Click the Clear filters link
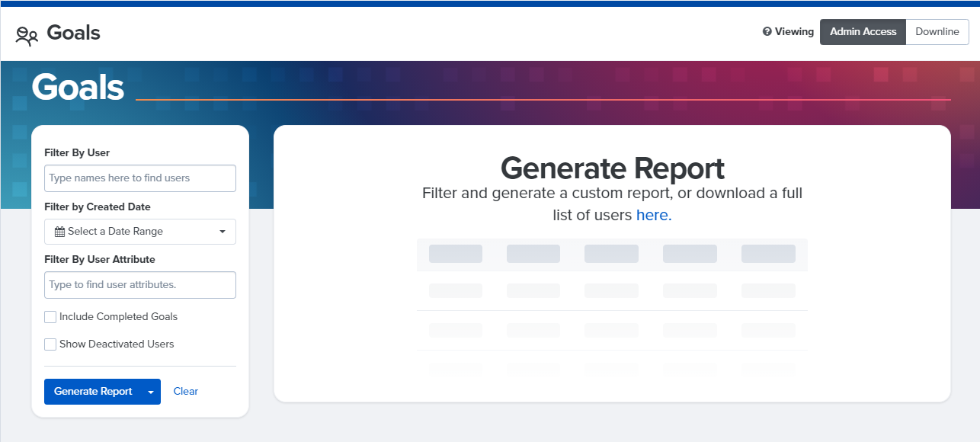Screen dimensions: 980x442 tap(185, 392)
